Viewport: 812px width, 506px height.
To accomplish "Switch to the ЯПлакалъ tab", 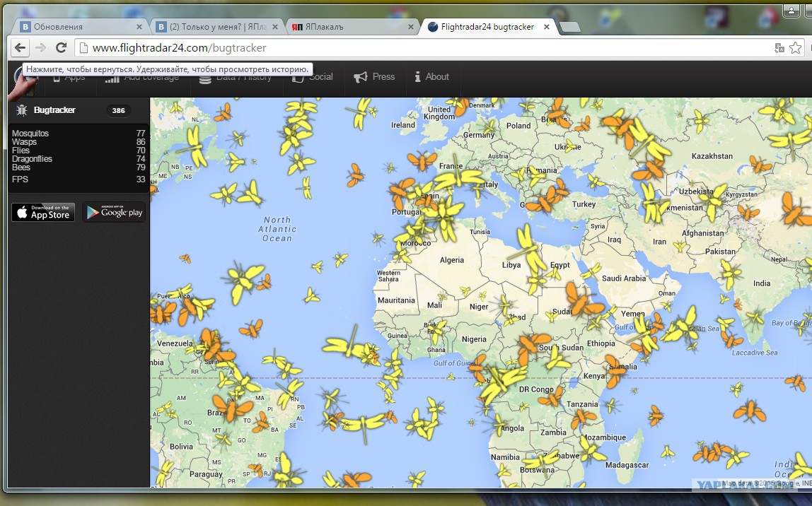I will (x=353, y=27).
